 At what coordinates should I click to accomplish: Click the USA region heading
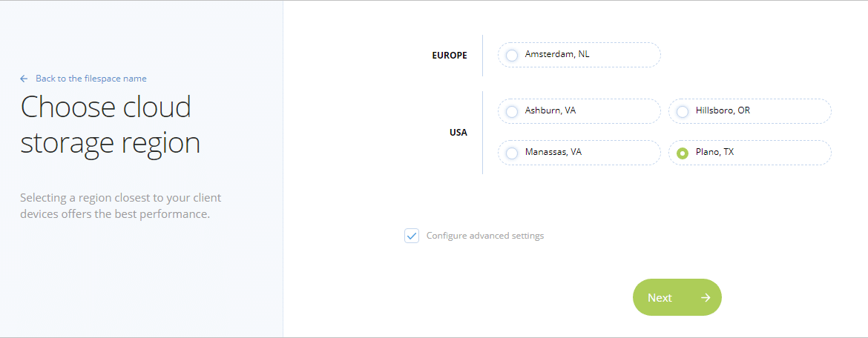click(458, 133)
